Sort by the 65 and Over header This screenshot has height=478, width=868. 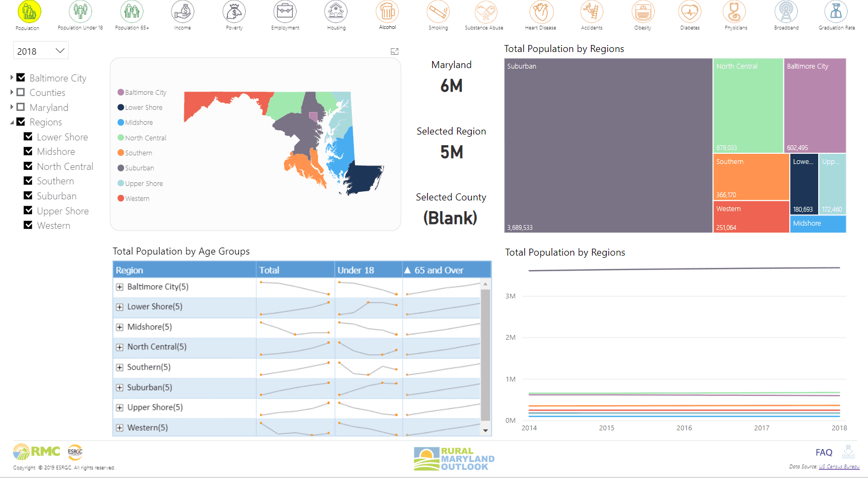click(447, 270)
